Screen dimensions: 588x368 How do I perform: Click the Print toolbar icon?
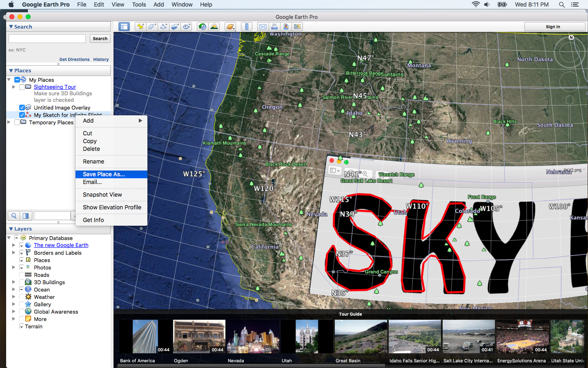pyautogui.click(x=274, y=27)
